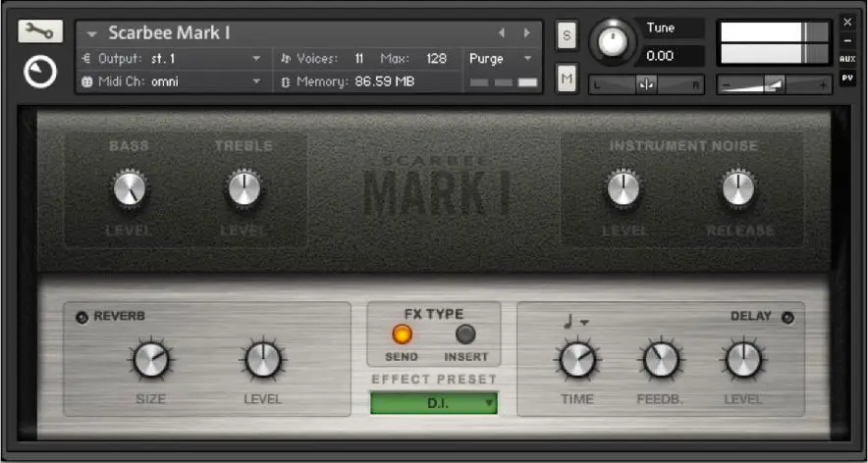The height and width of the screenshot is (463, 868).
Task: Click the PV button
Action: tap(847, 78)
